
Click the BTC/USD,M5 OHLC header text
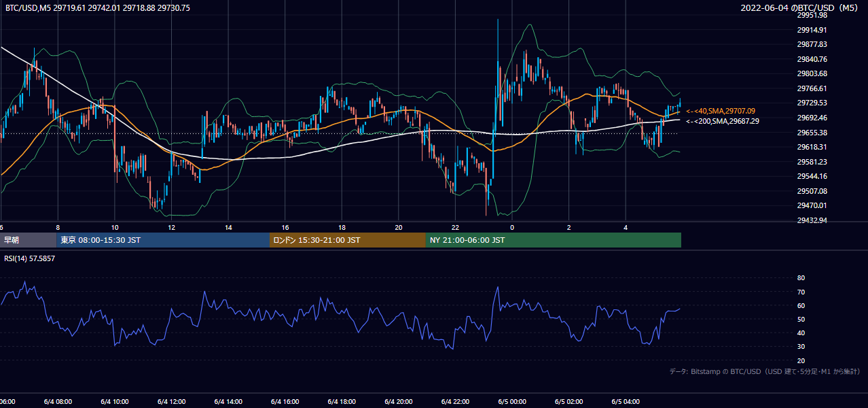97,8
